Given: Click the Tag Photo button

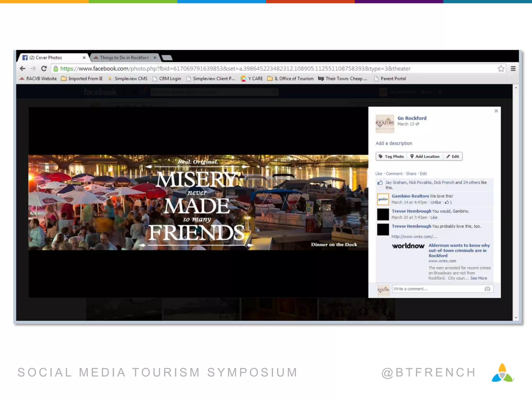Looking at the screenshot, I should pos(391,156).
